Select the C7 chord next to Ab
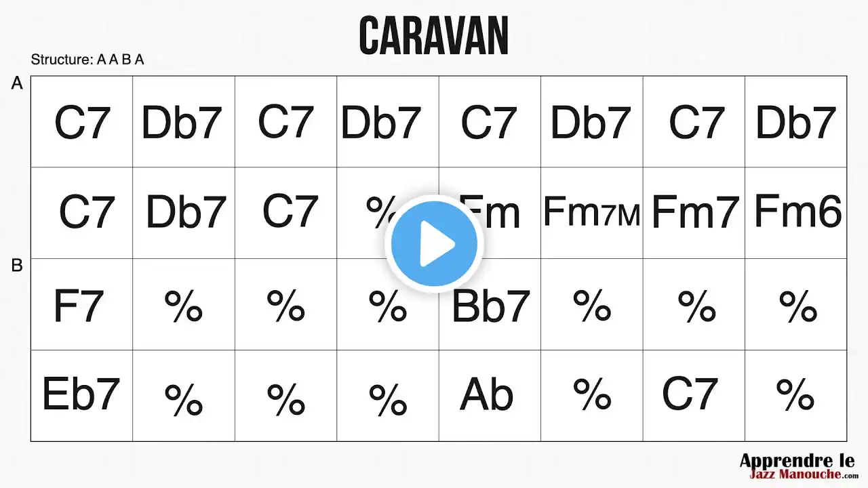 coord(690,394)
